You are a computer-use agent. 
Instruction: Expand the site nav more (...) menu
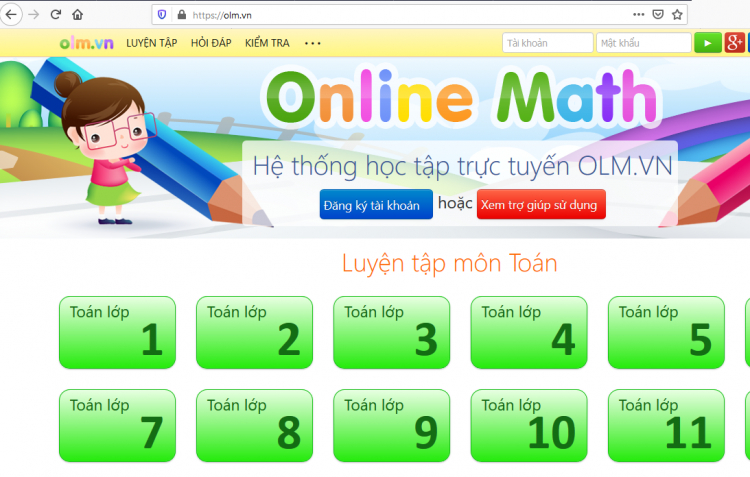(x=312, y=44)
